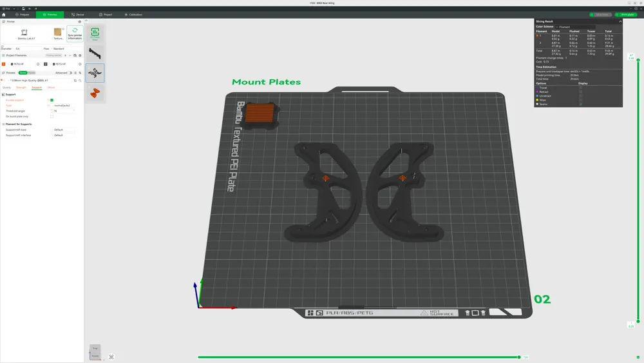
Task: Click compare presets icon next to Advanced
Action: click(80, 73)
